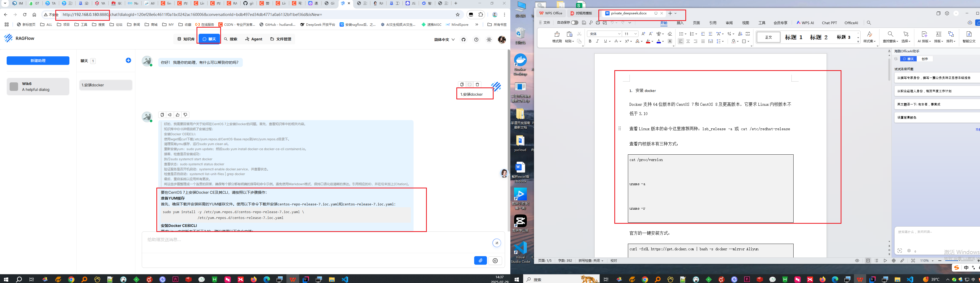Image resolution: width=980 pixels, height=283 pixels.
Task: Click the speaker read-aloud icon on reply
Action: point(170,115)
